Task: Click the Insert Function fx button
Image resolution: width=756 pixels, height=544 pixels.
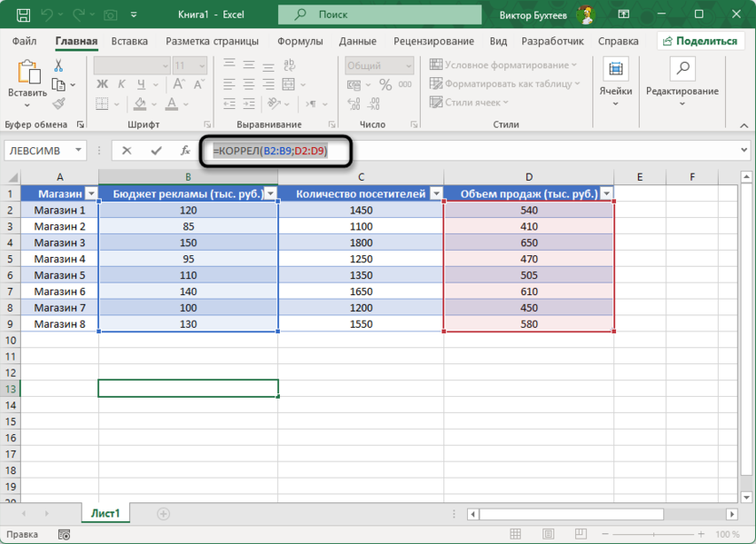Action: (185, 151)
